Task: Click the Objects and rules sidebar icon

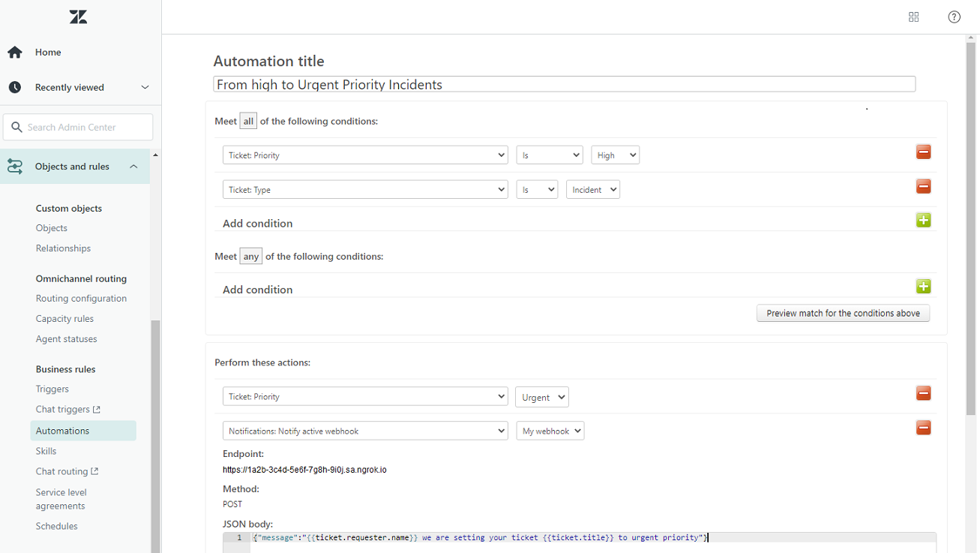Action: 15,166
